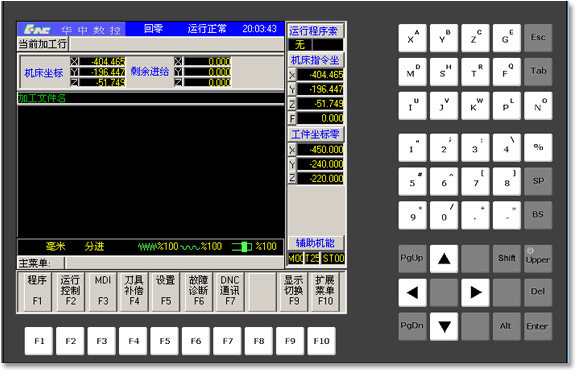
Task: Toggle the Upper key with indicator light
Action: 538,259
